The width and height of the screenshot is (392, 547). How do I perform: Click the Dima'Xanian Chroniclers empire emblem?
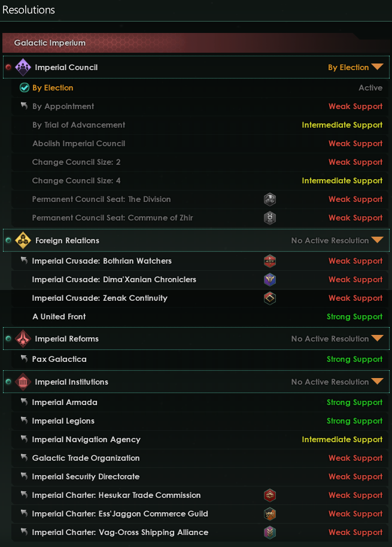[x=270, y=279]
